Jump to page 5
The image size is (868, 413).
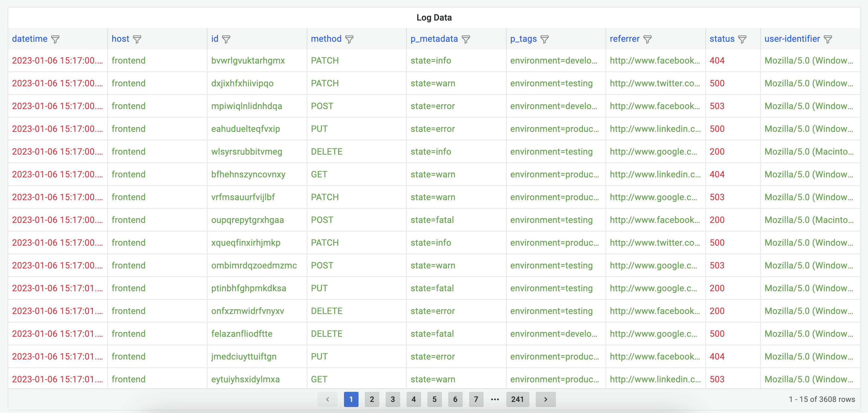pos(435,399)
